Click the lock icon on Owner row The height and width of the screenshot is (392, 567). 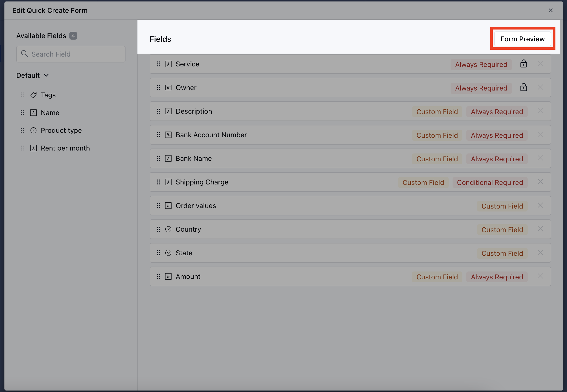[524, 87]
